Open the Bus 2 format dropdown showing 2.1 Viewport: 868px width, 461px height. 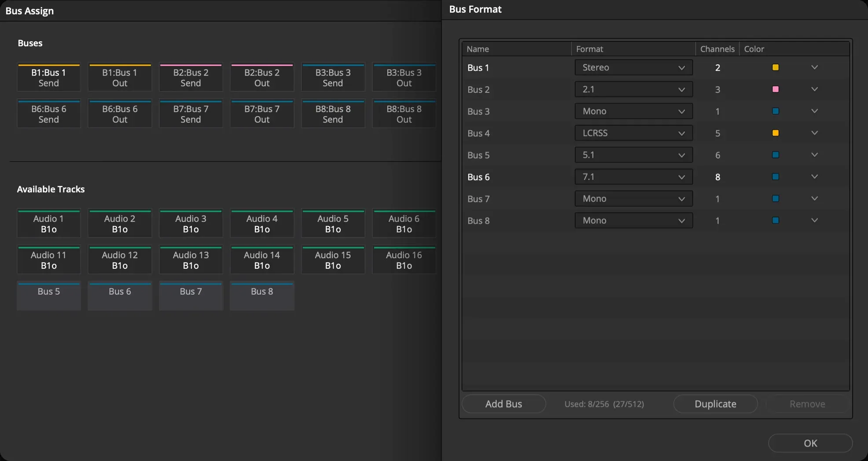point(633,89)
